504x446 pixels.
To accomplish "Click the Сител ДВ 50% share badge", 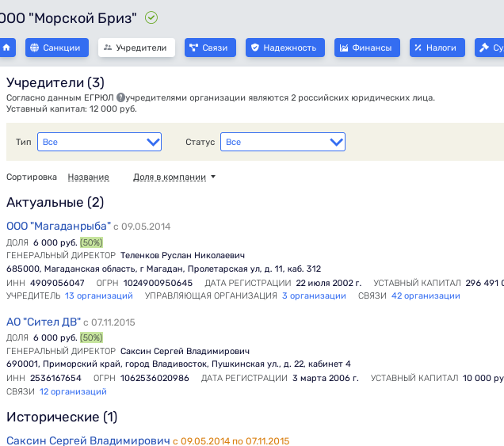I will [x=91, y=337].
